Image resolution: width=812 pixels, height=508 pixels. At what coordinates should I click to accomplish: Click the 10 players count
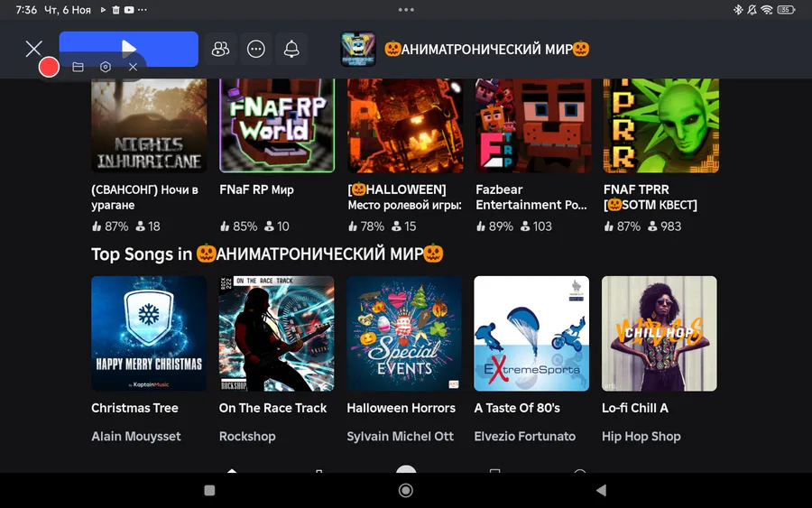(277, 226)
